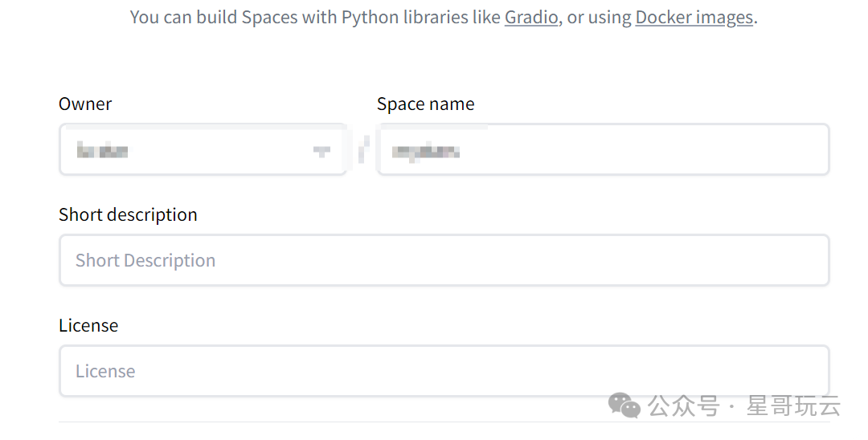Click the License label

coord(88,325)
